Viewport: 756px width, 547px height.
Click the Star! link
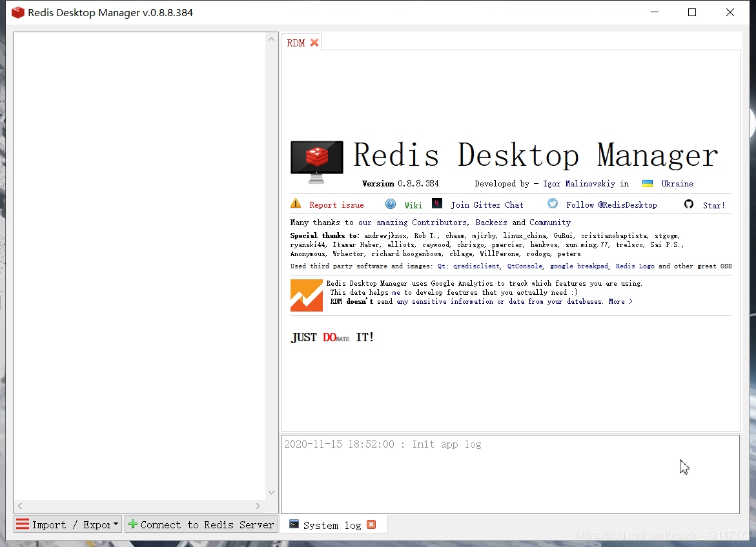click(x=714, y=205)
